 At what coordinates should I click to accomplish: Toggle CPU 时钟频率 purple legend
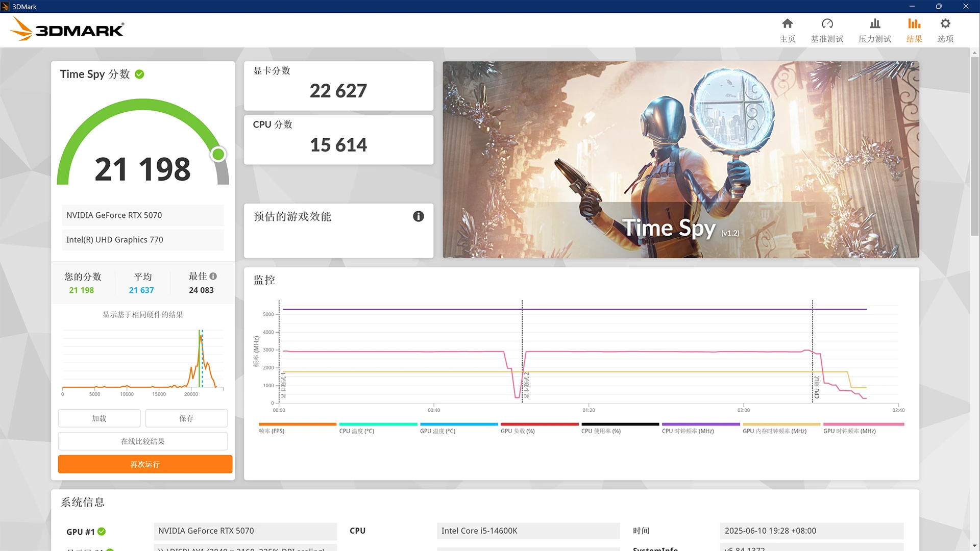click(x=700, y=428)
